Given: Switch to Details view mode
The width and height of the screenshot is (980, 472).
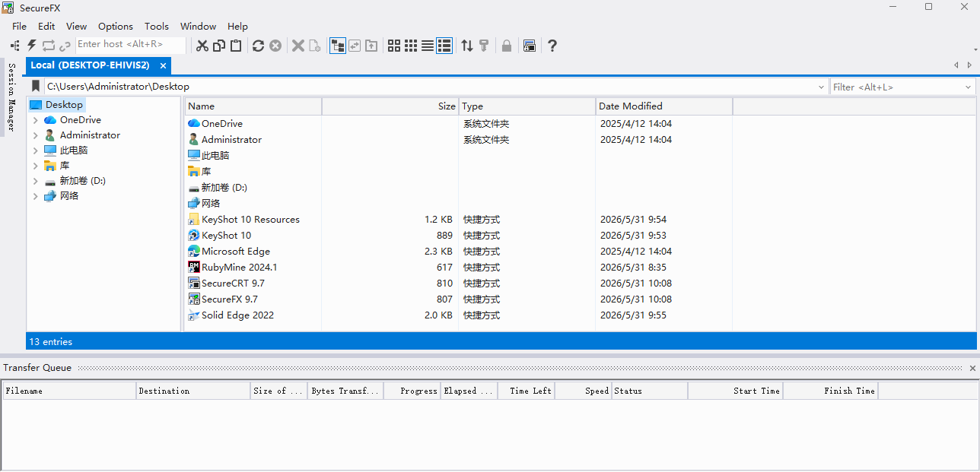Looking at the screenshot, I should tap(445, 46).
